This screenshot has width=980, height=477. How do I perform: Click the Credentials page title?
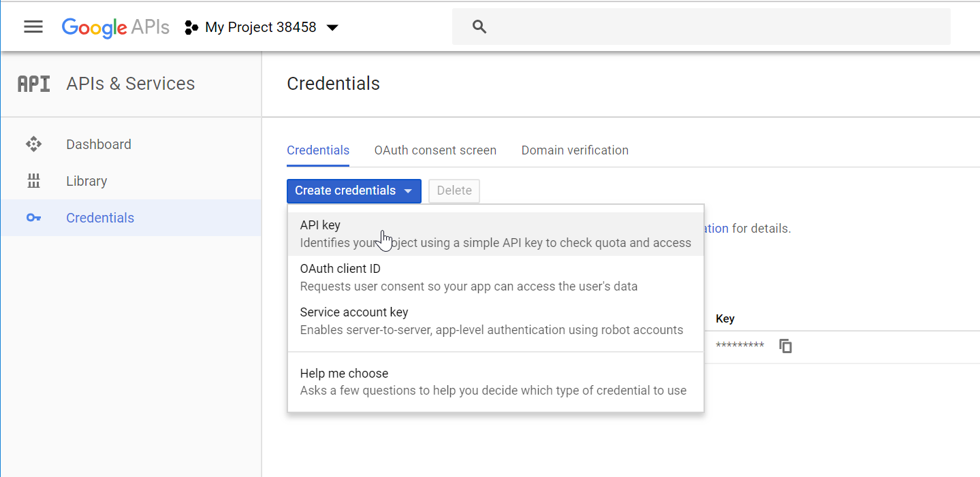tap(333, 84)
